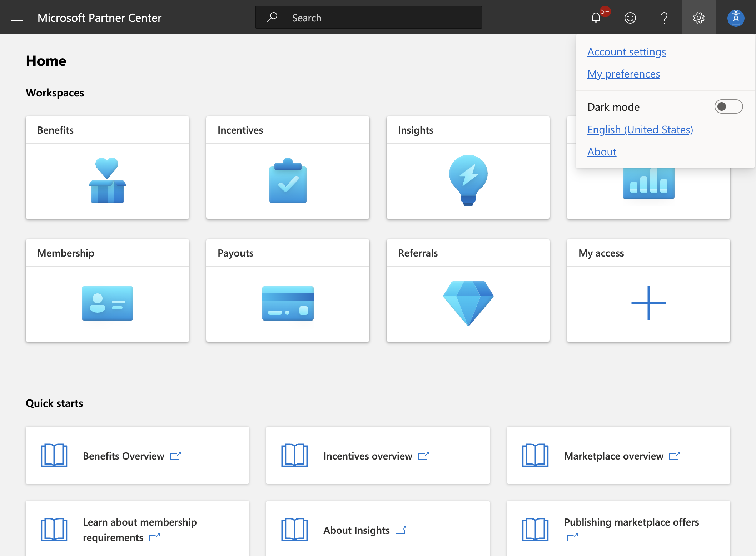Open Learn about membership requirements link
756x556 pixels.
pyautogui.click(x=140, y=530)
